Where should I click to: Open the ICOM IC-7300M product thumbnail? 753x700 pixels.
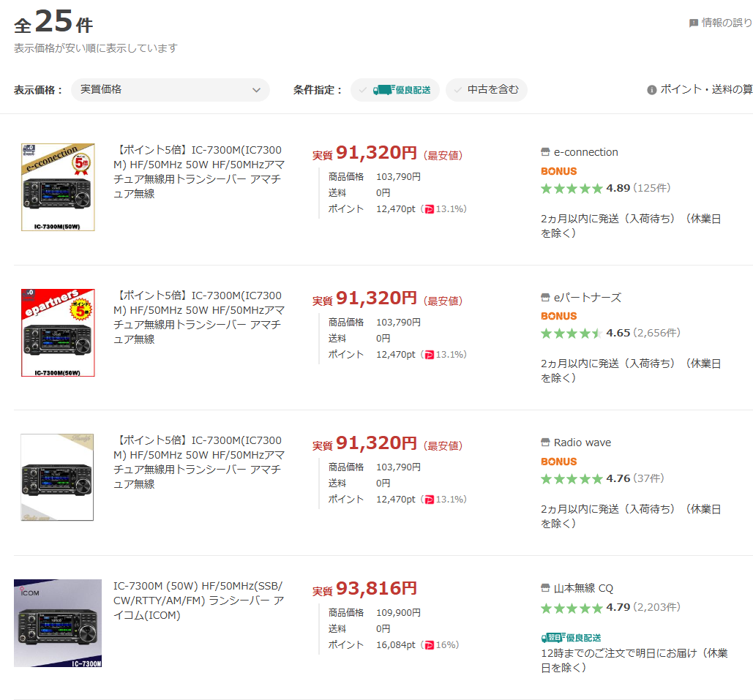click(x=58, y=622)
